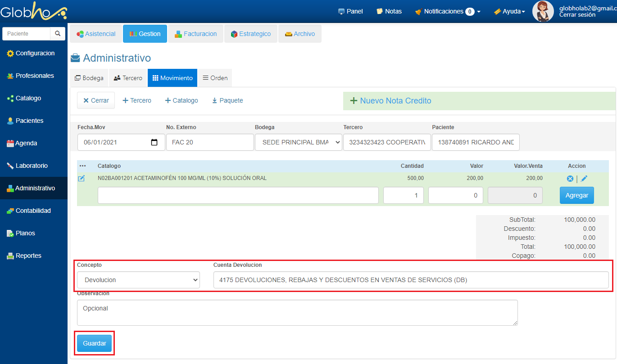Expand the Bodega dropdown selector

pyautogui.click(x=298, y=142)
